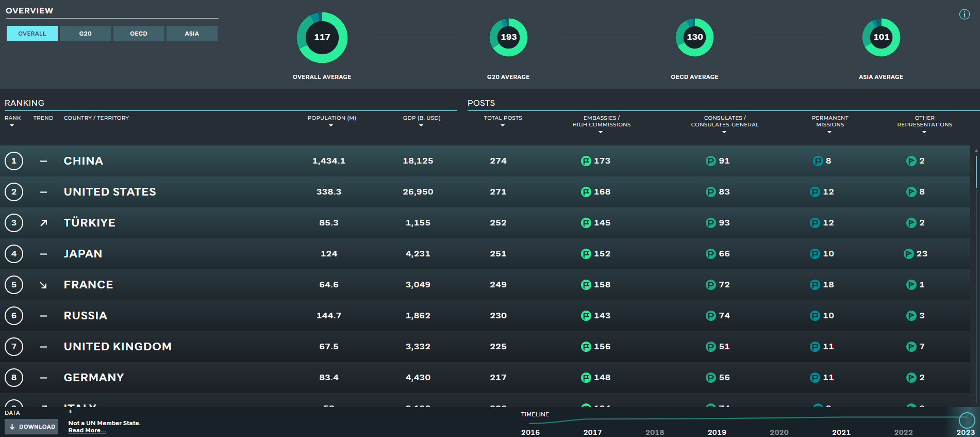This screenshot has height=437, width=980.
Task: Switch to the G20 tab
Action: (x=86, y=34)
